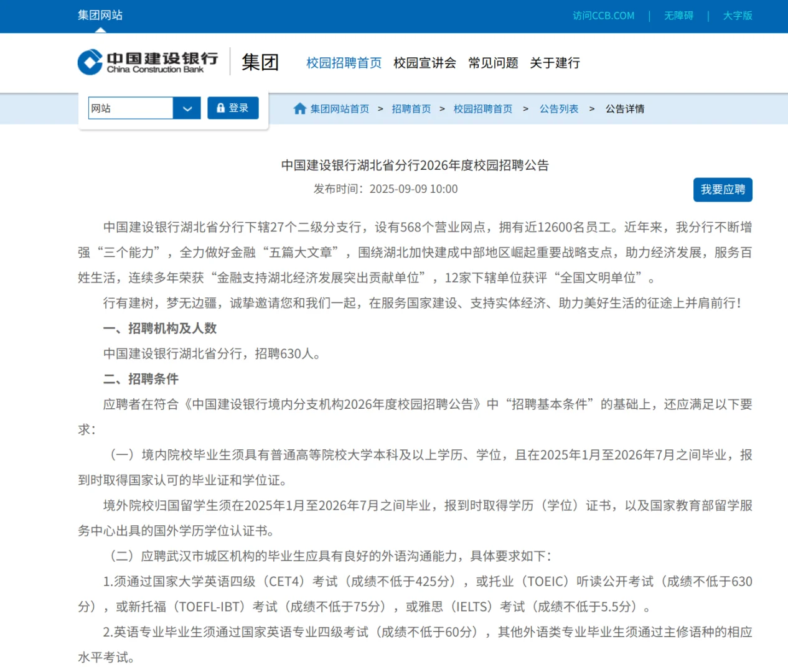Open 关于建行 navigation item
Viewport: 788px width, 672px height.
(555, 63)
